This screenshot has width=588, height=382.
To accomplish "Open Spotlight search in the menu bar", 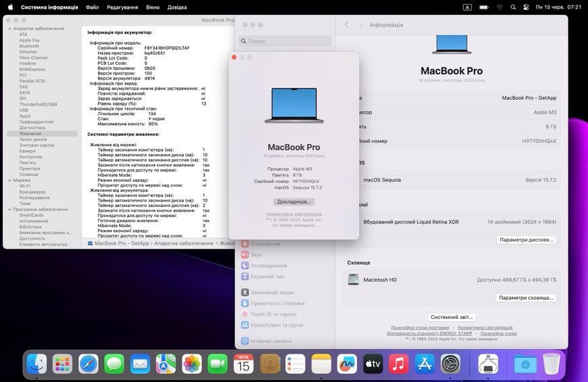I will click(513, 7).
